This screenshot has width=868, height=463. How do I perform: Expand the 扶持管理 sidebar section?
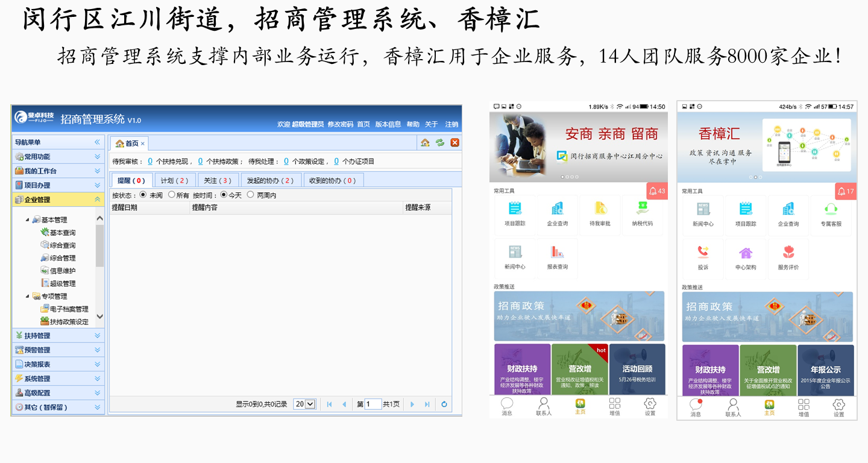[58, 336]
